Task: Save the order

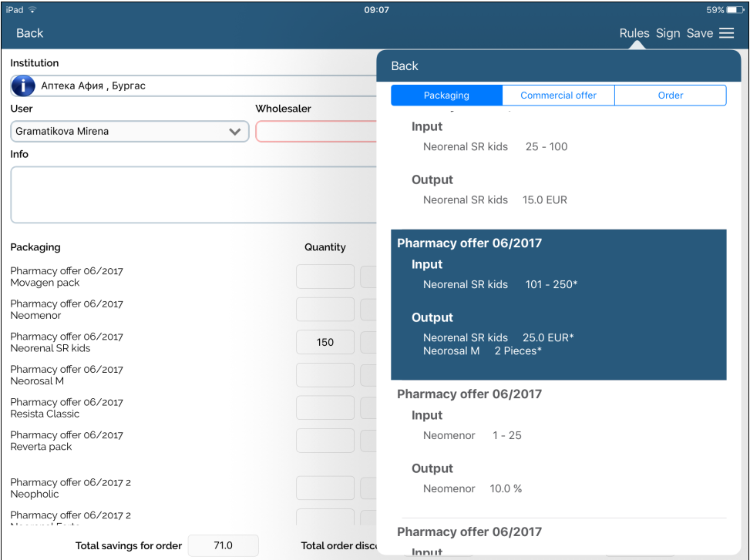Action: [x=699, y=33]
